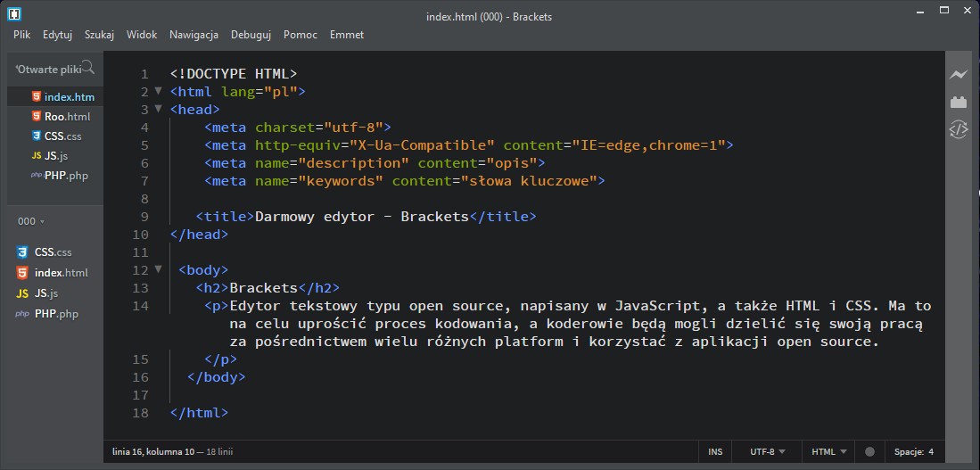
Task: Click the Otwarte pliki header
Action: pyautogui.click(x=49, y=70)
